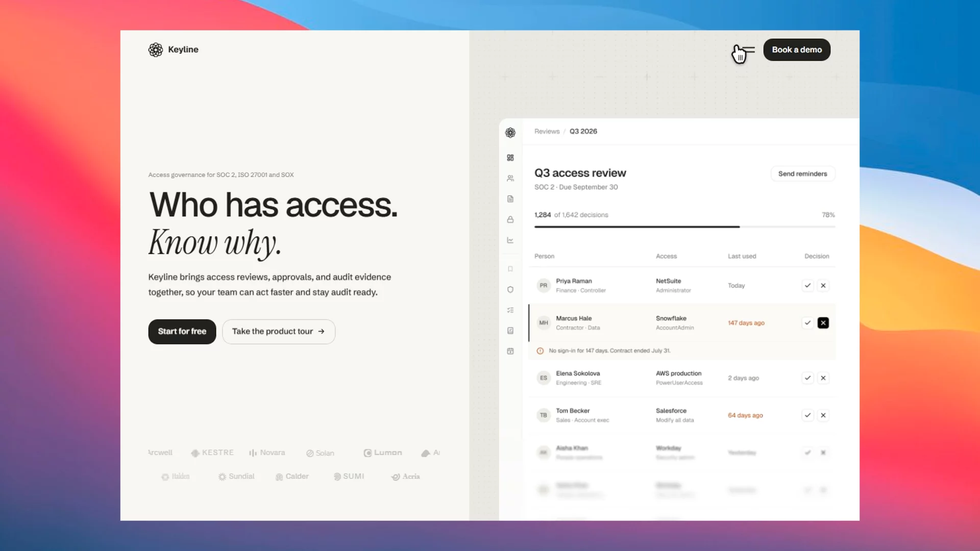This screenshot has width=980, height=551.
Task: Approve Marcus Hale's Snowflake access
Action: coord(807,322)
